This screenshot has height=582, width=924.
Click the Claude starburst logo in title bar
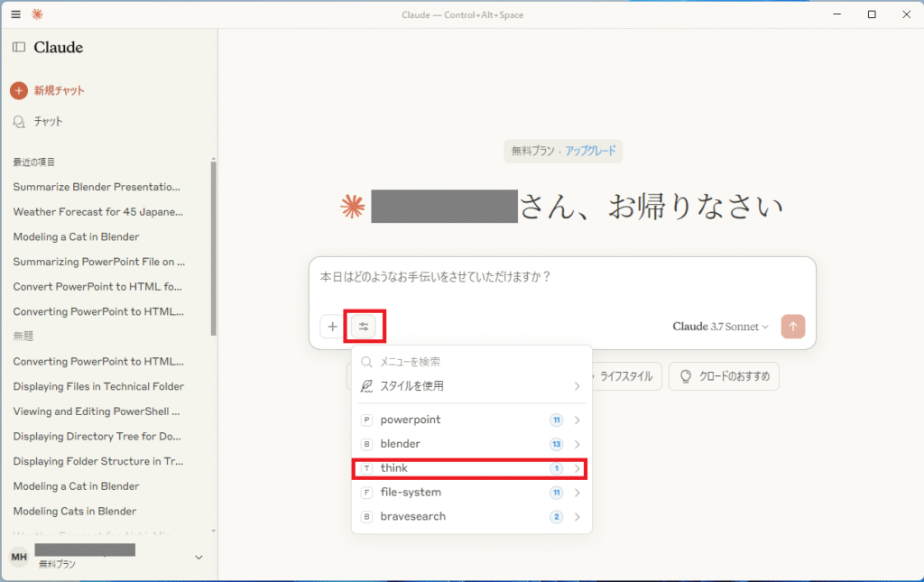pos(37,14)
